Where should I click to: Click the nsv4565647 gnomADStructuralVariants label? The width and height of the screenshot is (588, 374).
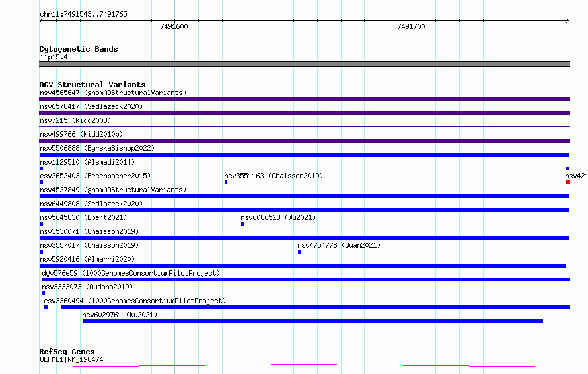113,93
